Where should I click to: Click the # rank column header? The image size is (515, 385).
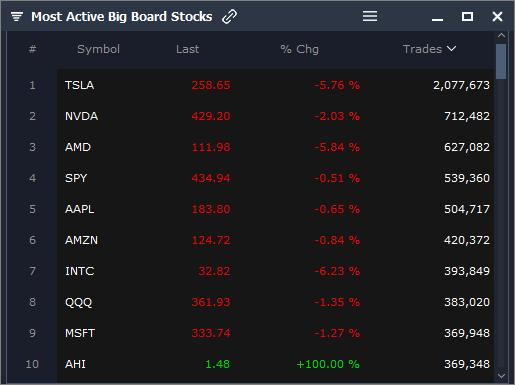[32, 49]
